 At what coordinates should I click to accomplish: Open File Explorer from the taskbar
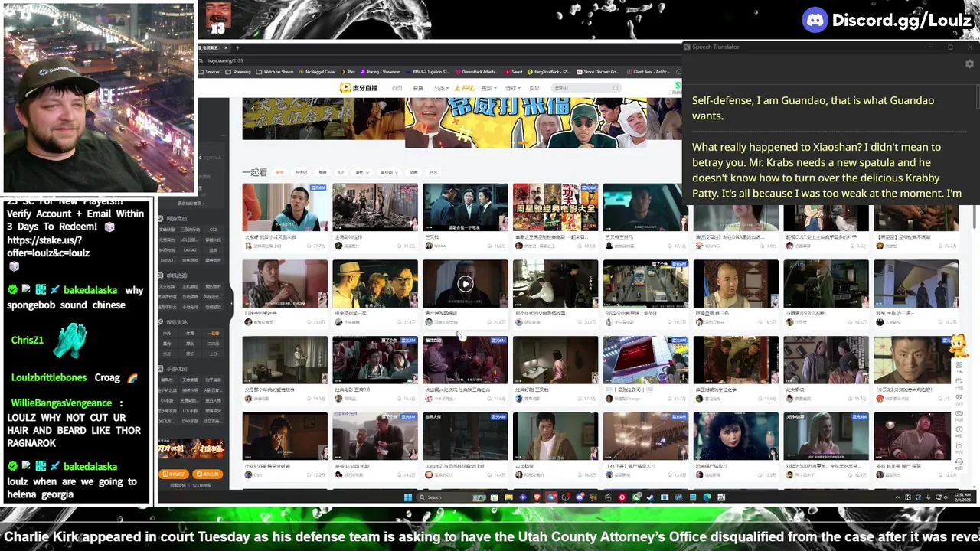coord(508,497)
